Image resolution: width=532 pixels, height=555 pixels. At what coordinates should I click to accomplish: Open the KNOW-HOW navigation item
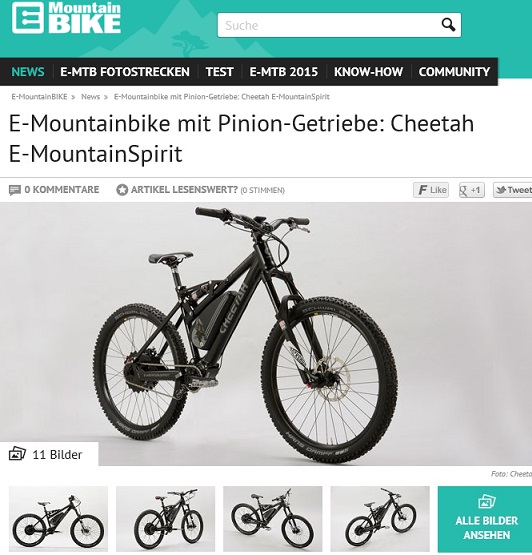click(x=368, y=72)
